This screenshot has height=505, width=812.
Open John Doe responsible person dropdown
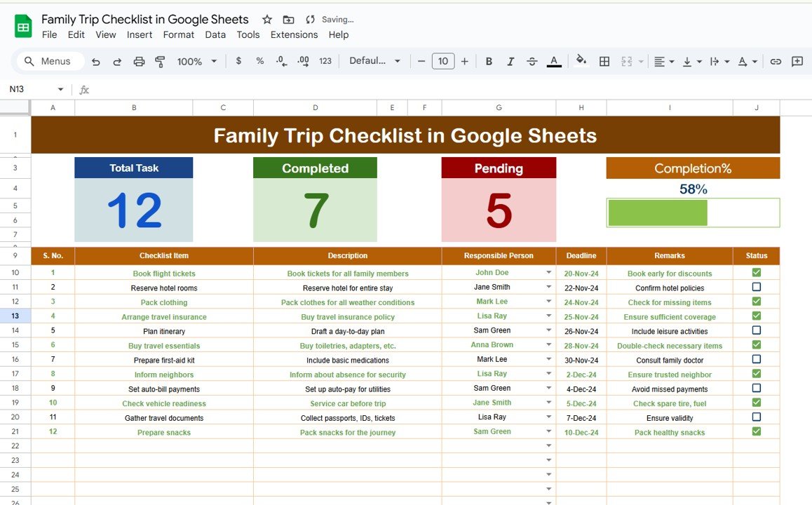(548, 272)
